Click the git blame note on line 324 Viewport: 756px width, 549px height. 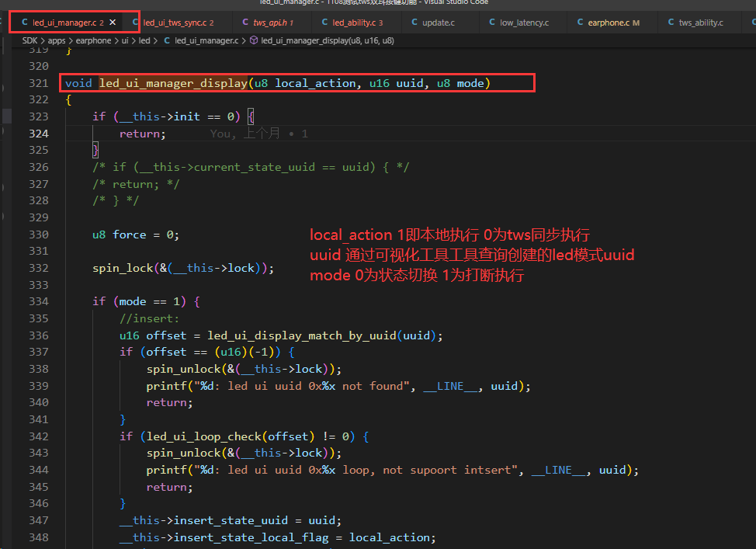pos(259,134)
